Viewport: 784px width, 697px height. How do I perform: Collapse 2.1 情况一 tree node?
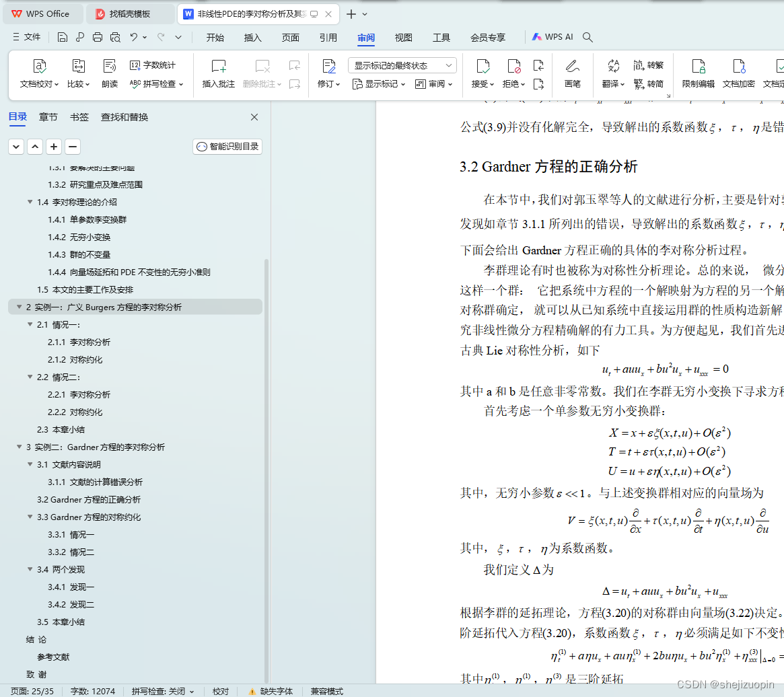pyautogui.click(x=30, y=324)
